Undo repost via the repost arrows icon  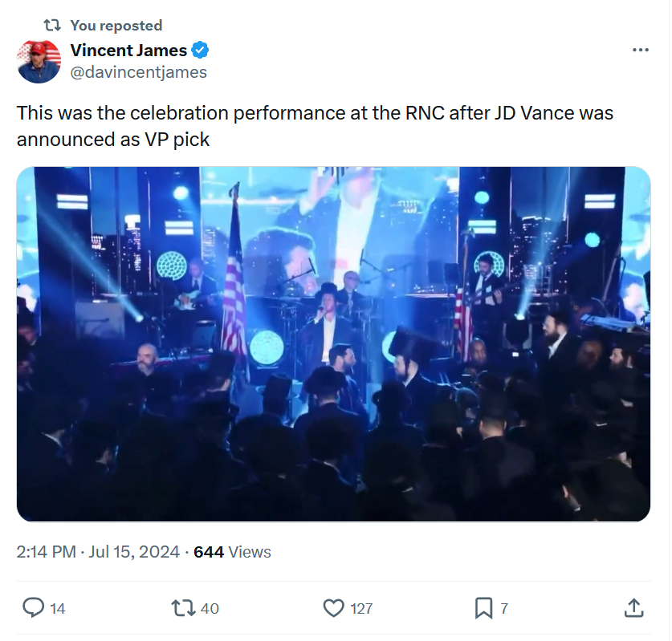183,608
